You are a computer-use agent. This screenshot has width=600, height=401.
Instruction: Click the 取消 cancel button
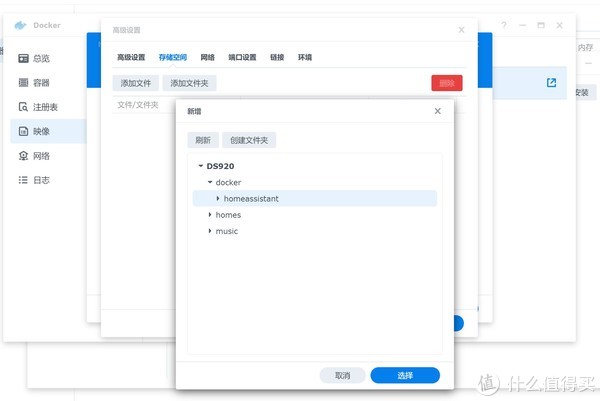pyautogui.click(x=342, y=375)
